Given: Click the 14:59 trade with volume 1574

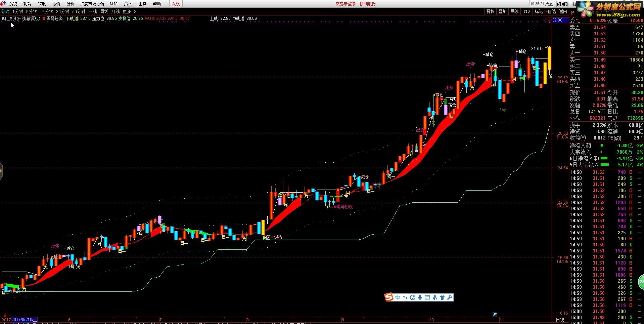Looking at the screenshot, I should 606,251.
